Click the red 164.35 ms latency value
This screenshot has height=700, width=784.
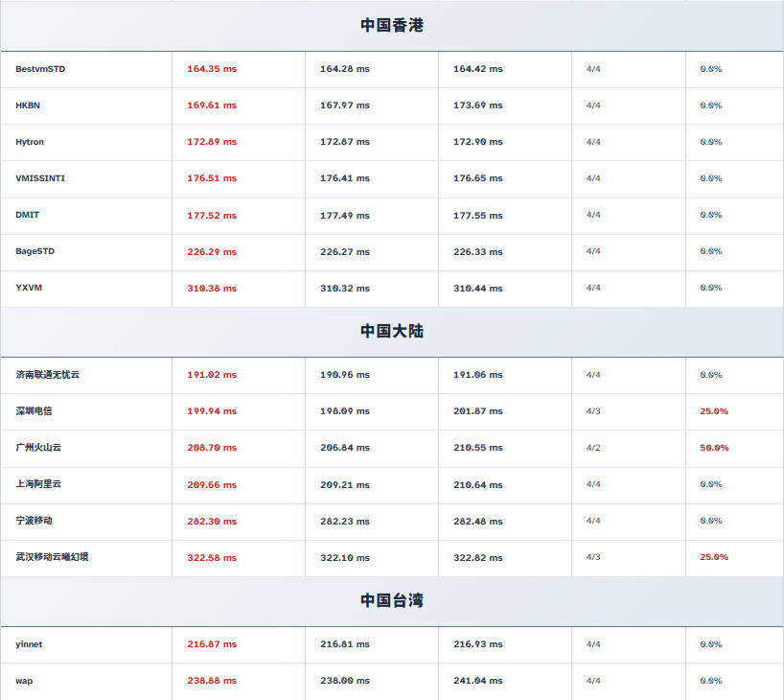click(212, 69)
